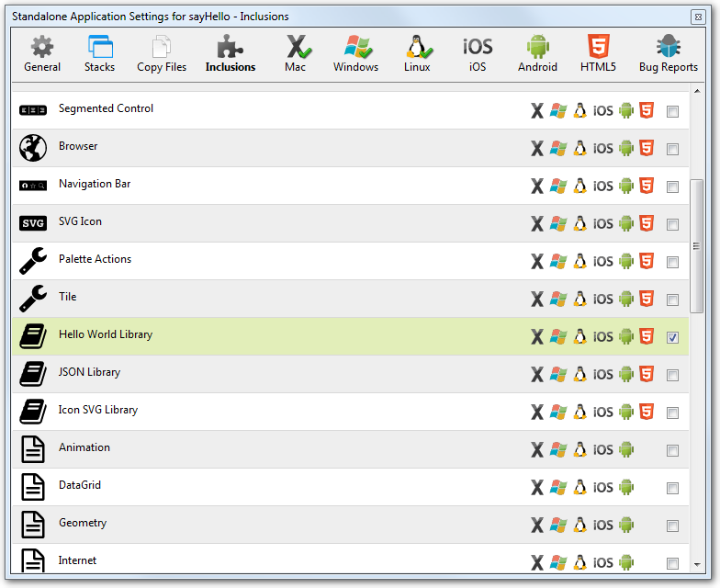Switch to the Stacks settings pane

[x=99, y=53]
